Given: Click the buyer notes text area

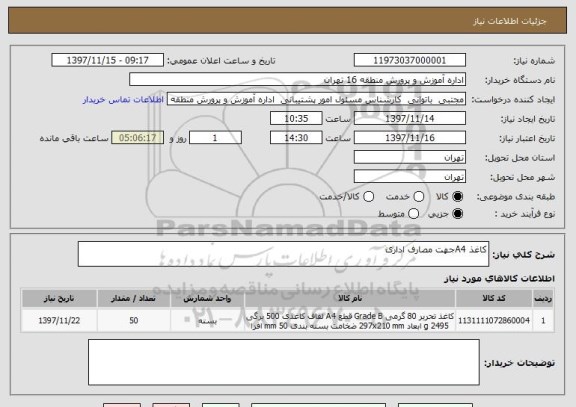Looking at the screenshot, I should pyautogui.click(x=284, y=362).
